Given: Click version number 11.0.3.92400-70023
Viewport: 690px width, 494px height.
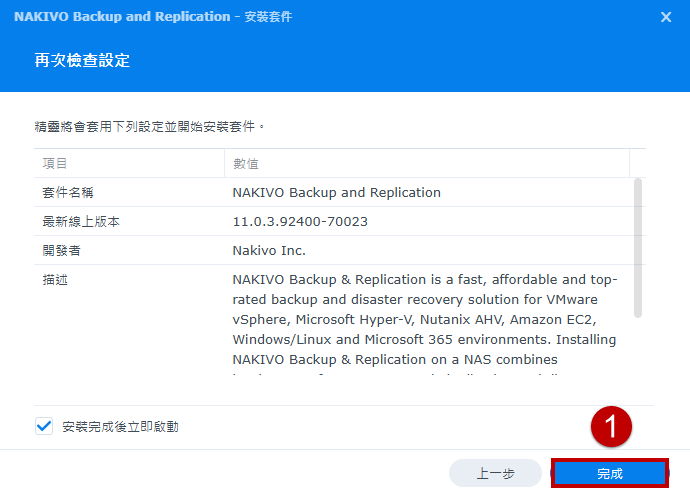Looking at the screenshot, I should pos(300,222).
